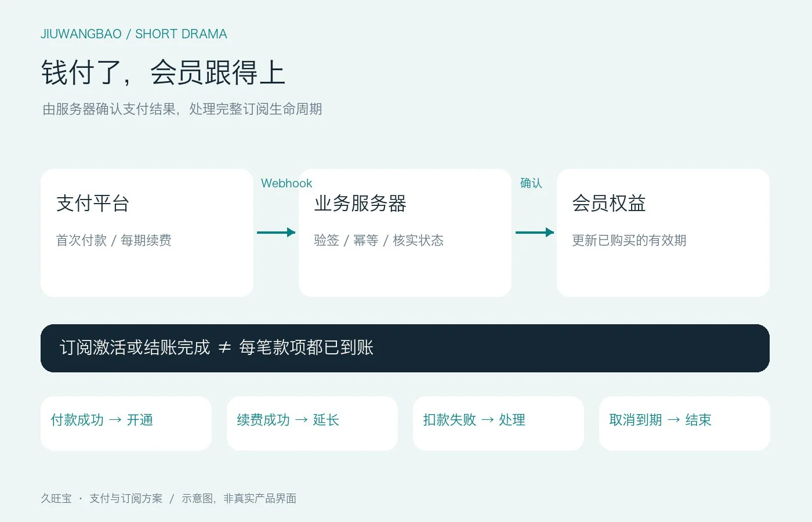Image resolution: width=812 pixels, height=522 pixels.
Task: Click the dark banner text "订阅激活或结账完成 ≠ 每笔款项都已到账"
Action: click(216, 347)
